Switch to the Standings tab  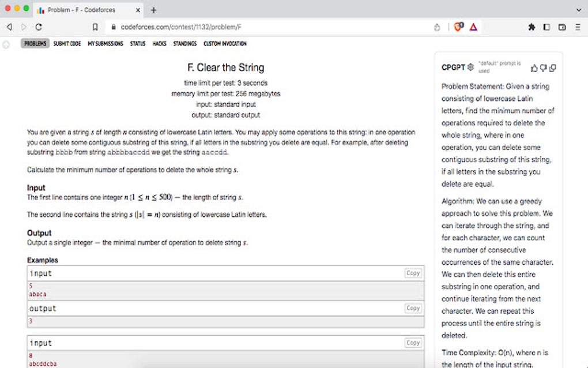[185, 43]
